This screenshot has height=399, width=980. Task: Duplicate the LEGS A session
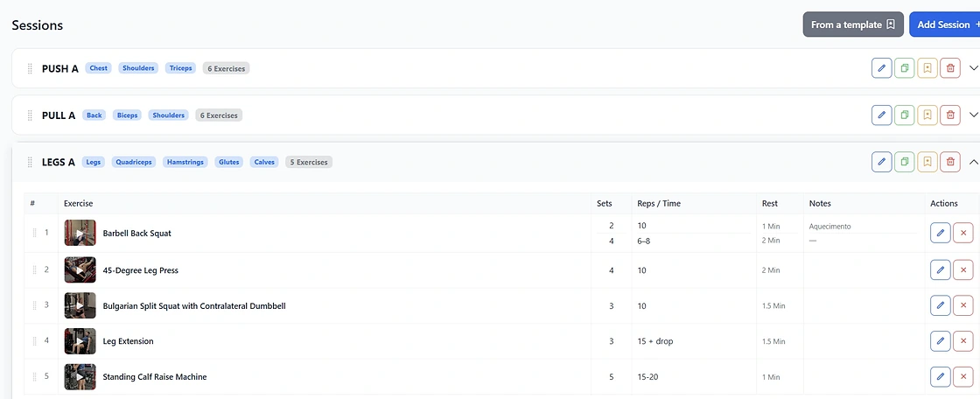[905, 162]
